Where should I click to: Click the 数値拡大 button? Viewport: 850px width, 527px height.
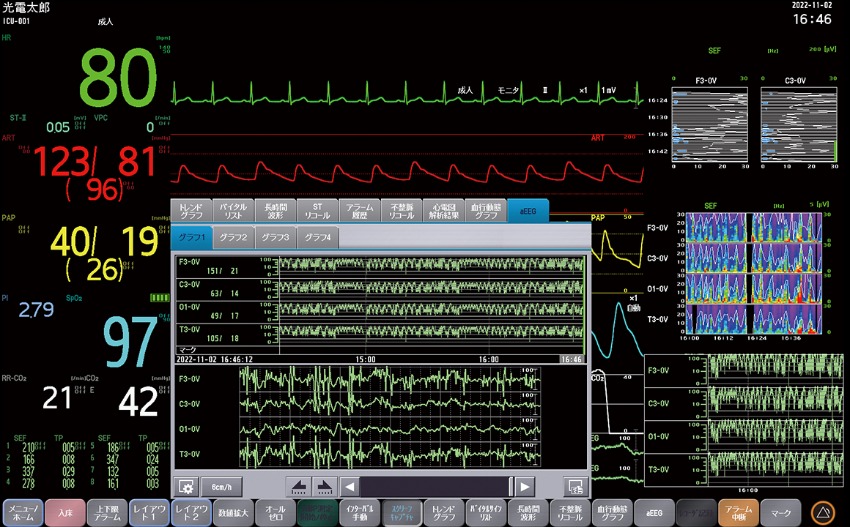233,512
